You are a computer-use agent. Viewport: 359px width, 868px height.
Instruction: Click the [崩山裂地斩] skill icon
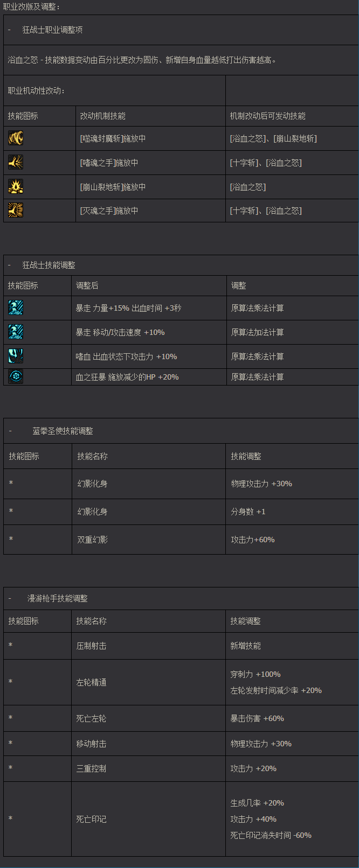tap(16, 186)
